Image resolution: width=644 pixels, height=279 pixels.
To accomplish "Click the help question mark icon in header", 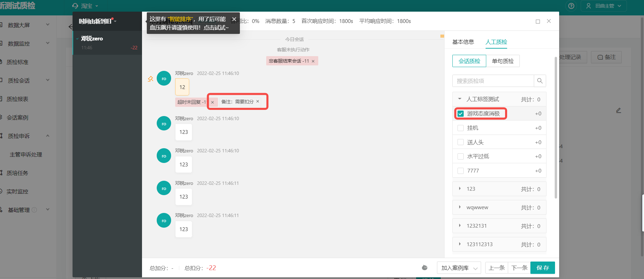I will coord(571,6).
